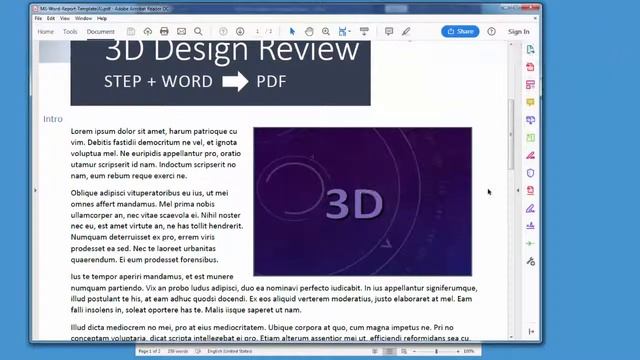Screen dimensions: 640x360
Task: Hide the right pane with the small arrow
Action: pyautogui.click(x=518, y=190)
